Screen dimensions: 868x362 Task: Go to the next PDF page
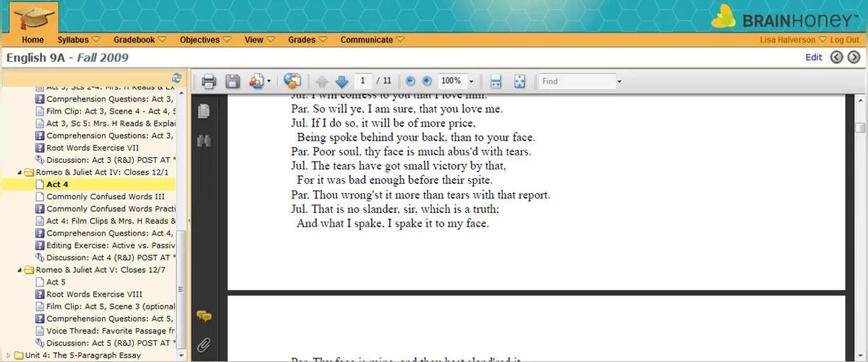click(x=341, y=81)
